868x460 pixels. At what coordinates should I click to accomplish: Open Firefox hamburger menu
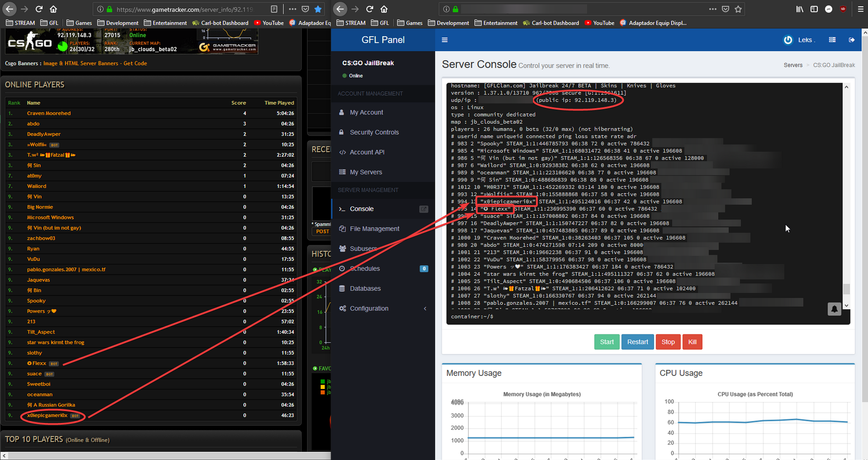click(x=860, y=9)
